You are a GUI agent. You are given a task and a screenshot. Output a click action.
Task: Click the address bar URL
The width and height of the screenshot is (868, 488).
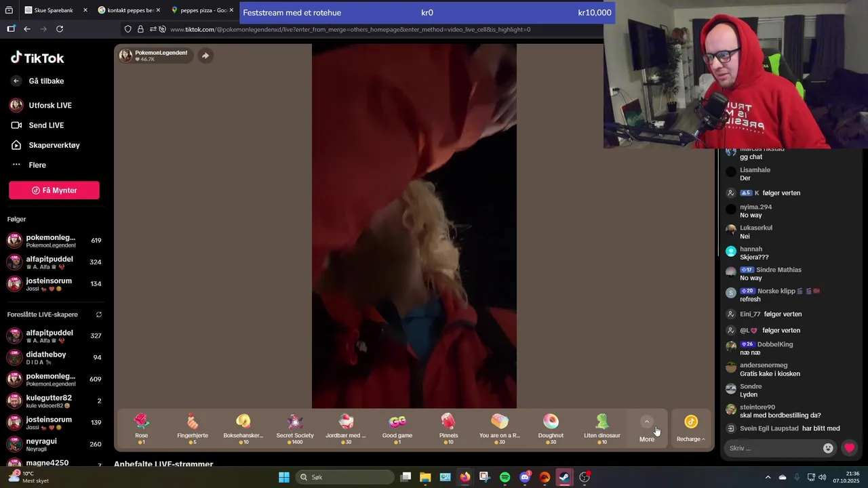[x=350, y=29]
